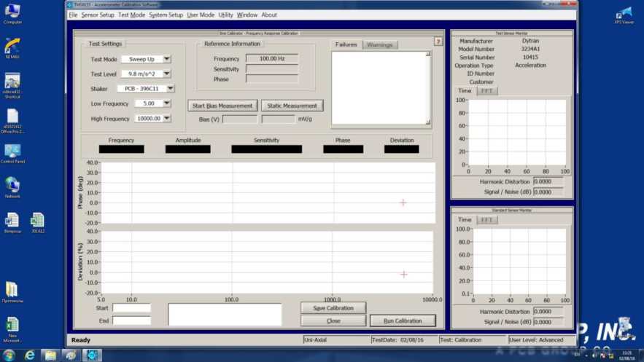The height and width of the screenshot is (362, 644).
Task: Click the file explorer folder taskbar icon
Action: [x=50, y=355]
